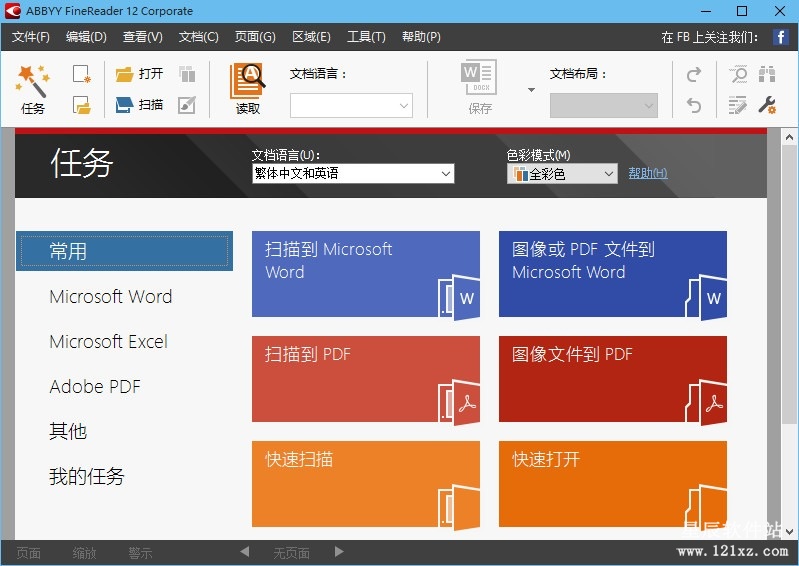Screen dimensions: 799x566
Task: Click the Open folder toolbar button
Action: [139, 74]
